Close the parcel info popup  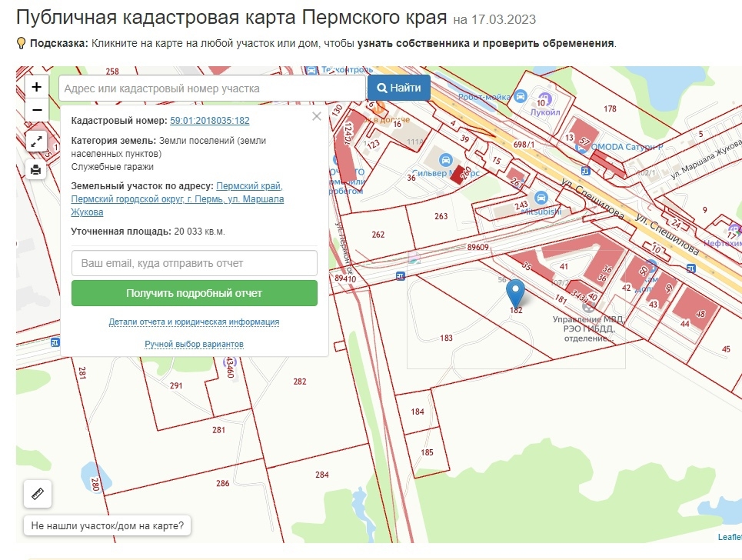(x=317, y=116)
